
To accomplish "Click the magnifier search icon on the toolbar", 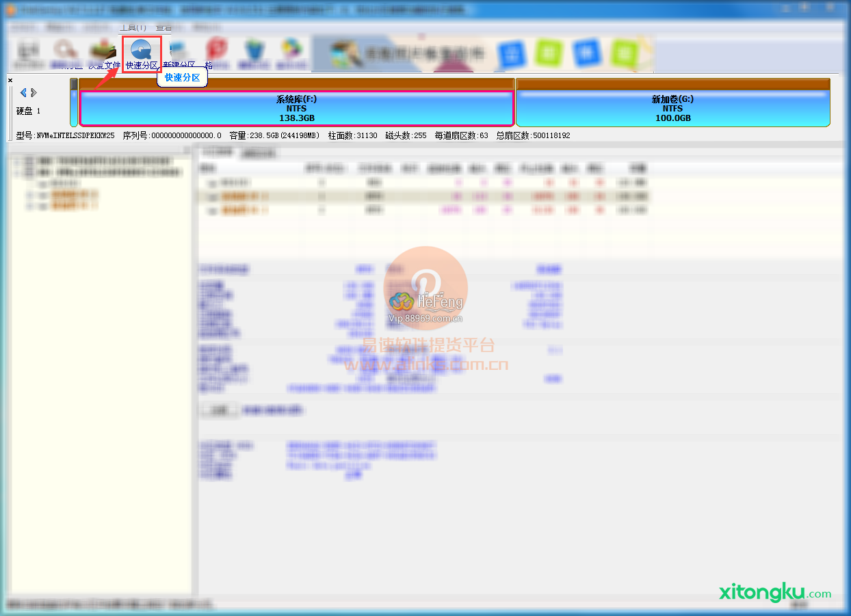I will pyautogui.click(x=65, y=48).
